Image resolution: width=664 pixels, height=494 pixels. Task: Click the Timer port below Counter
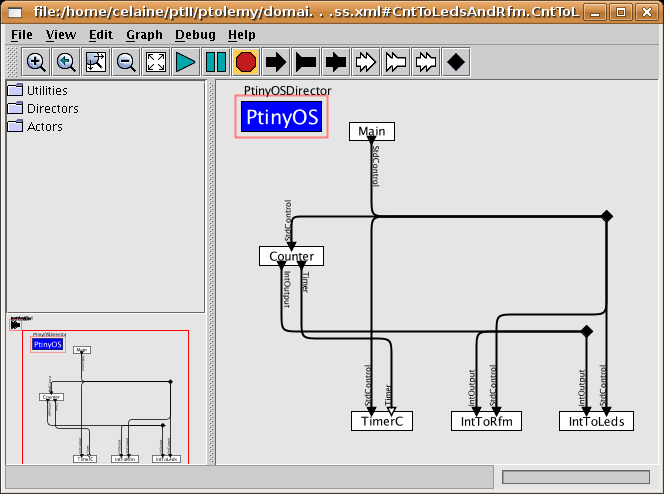point(302,265)
